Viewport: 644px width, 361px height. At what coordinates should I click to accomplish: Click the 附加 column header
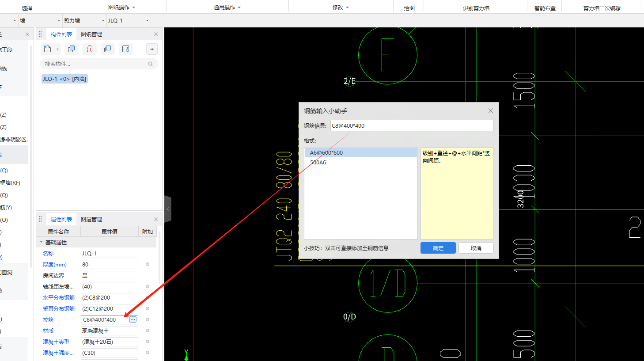pos(148,232)
